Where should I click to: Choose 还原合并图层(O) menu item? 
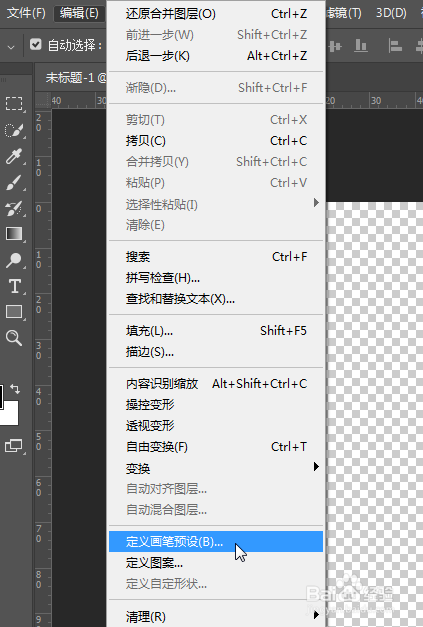[x=216, y=14]
